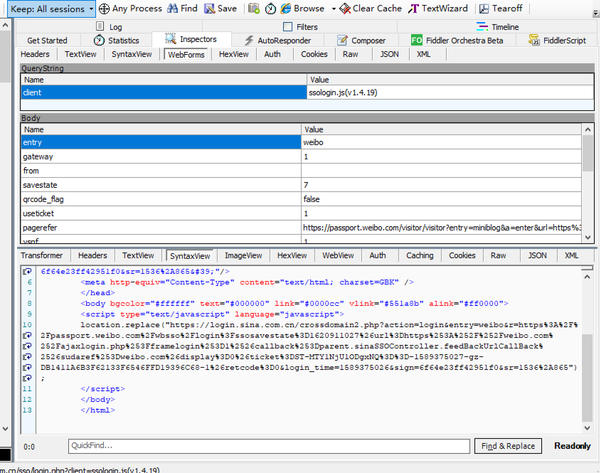
Task: Switch request view to HexView tab
Action: 233,54
